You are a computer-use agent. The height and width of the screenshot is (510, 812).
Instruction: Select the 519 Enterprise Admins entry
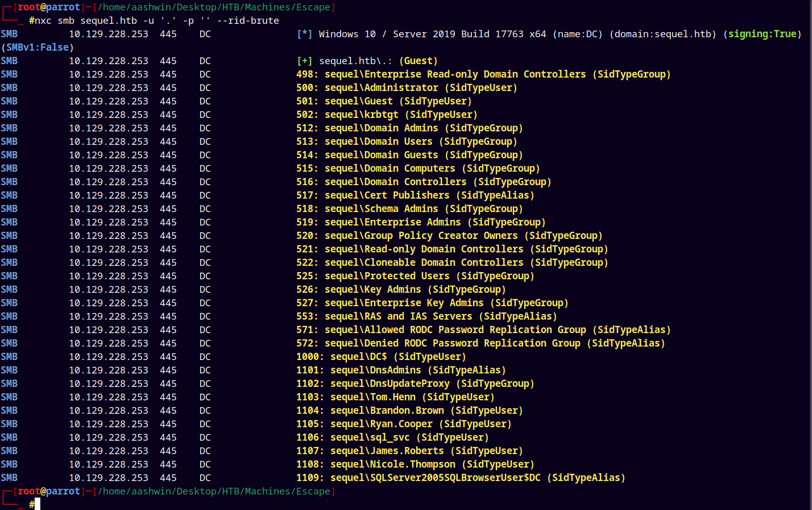[x=421, y=222]
